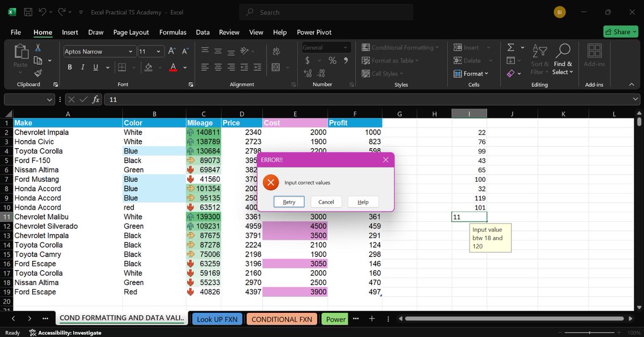Toggle Bold formatting
Viewport: 644px width, 337px height.
70,68
